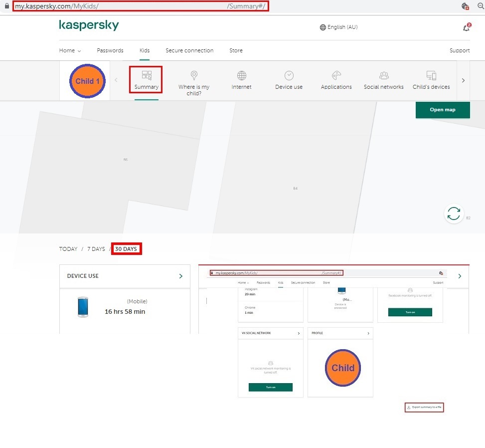Click the right chevron beside the inset card

point(460,276)
